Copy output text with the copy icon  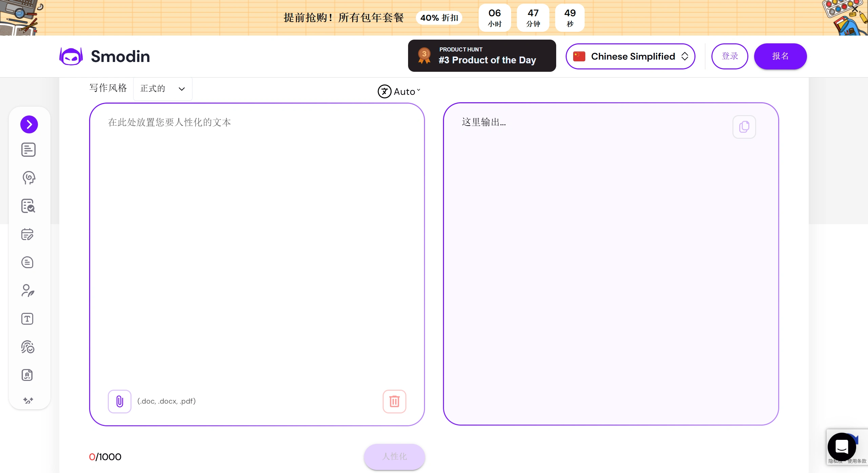[744, 127]
